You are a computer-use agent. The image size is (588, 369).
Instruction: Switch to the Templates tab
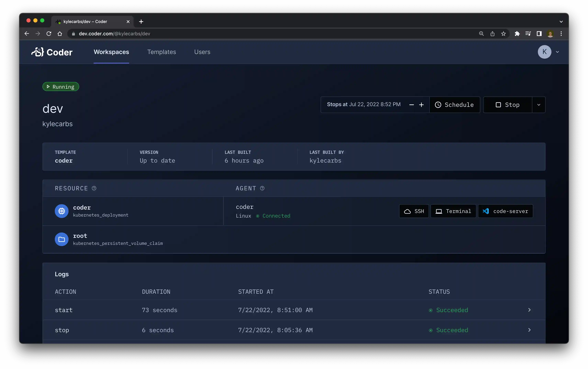pos(161,52)
